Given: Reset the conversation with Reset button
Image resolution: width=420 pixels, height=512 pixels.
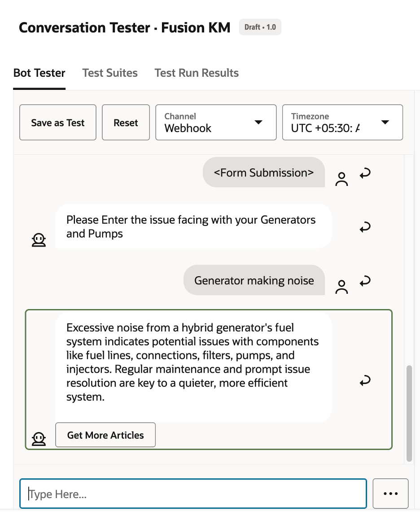Looking at the screenshot, I should (x=126, y=123).
